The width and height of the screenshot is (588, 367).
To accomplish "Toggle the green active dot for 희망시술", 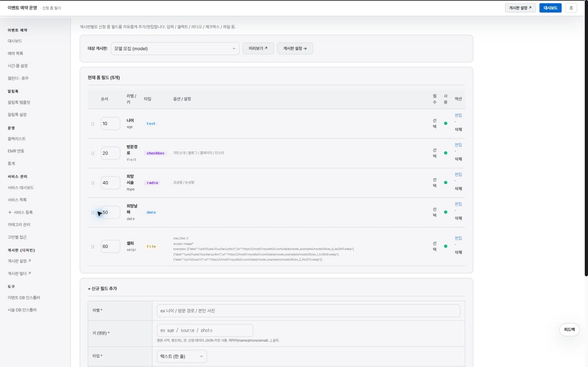I will 446,183.
